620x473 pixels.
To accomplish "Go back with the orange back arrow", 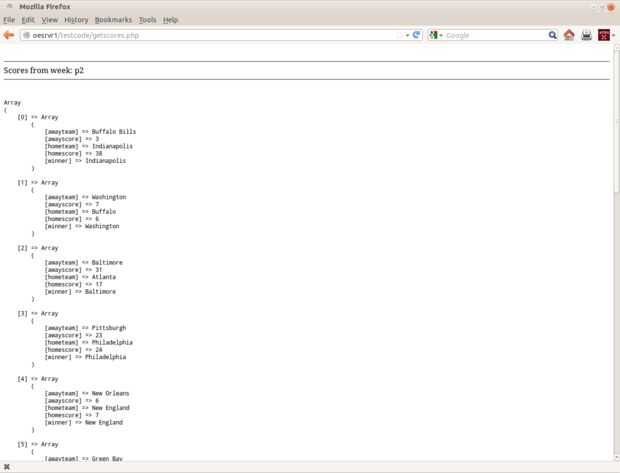I will (x=9, y=35).
